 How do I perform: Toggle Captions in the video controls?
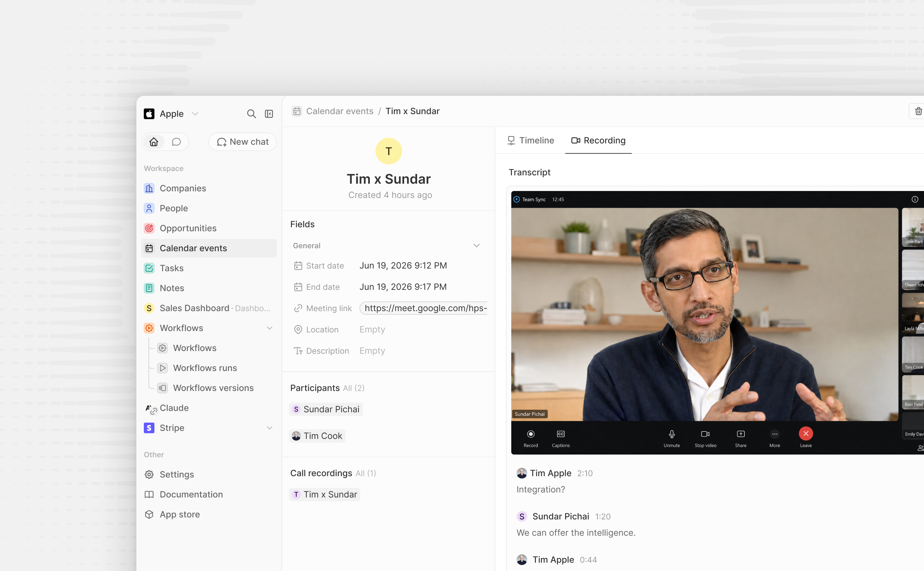561,438
